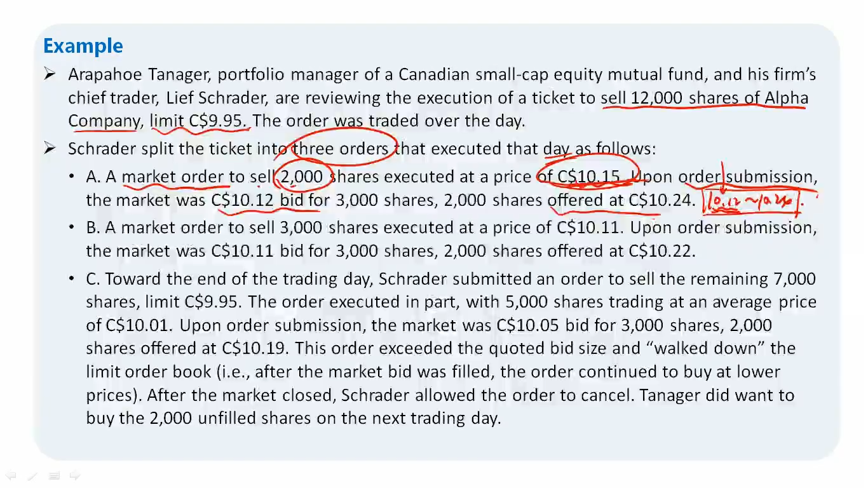
Task: Click the 'C$10.22' offer price in item B
Action: [662, 251]
